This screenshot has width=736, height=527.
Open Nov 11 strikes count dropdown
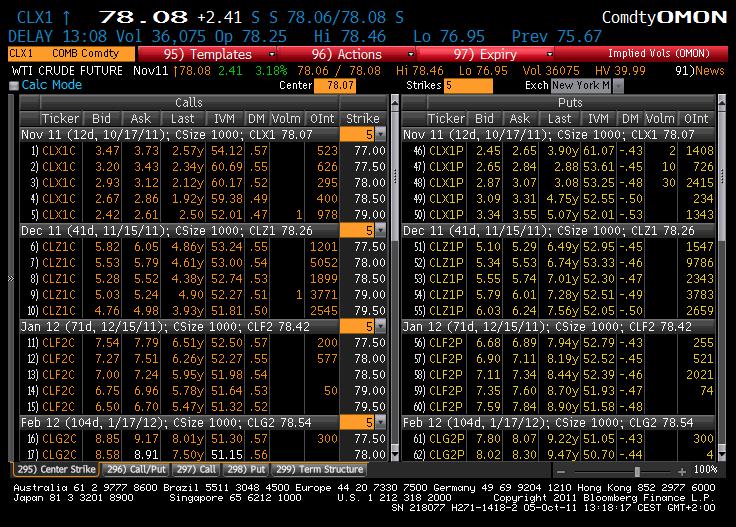(381, 135)
